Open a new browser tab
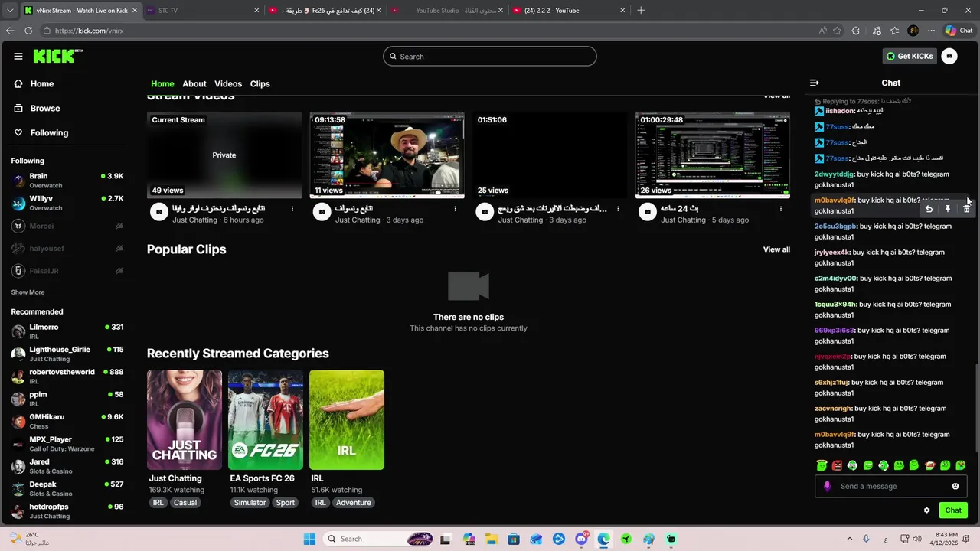Screen dimensions: 980x551 click(641, 11)
